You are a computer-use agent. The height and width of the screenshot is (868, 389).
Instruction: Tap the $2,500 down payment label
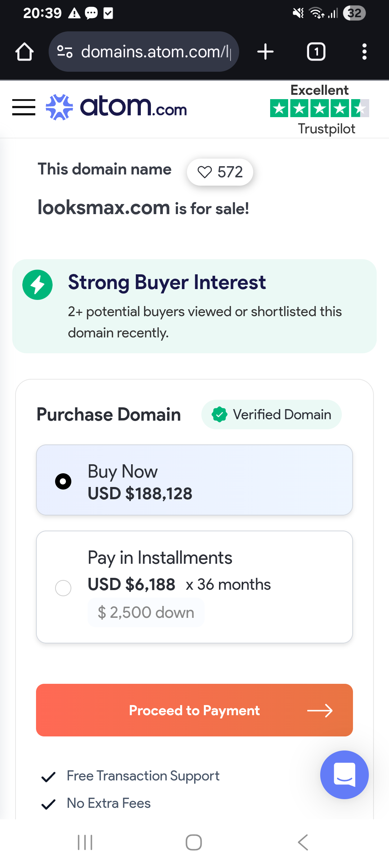pyautogui.click(x=146, y=612)
